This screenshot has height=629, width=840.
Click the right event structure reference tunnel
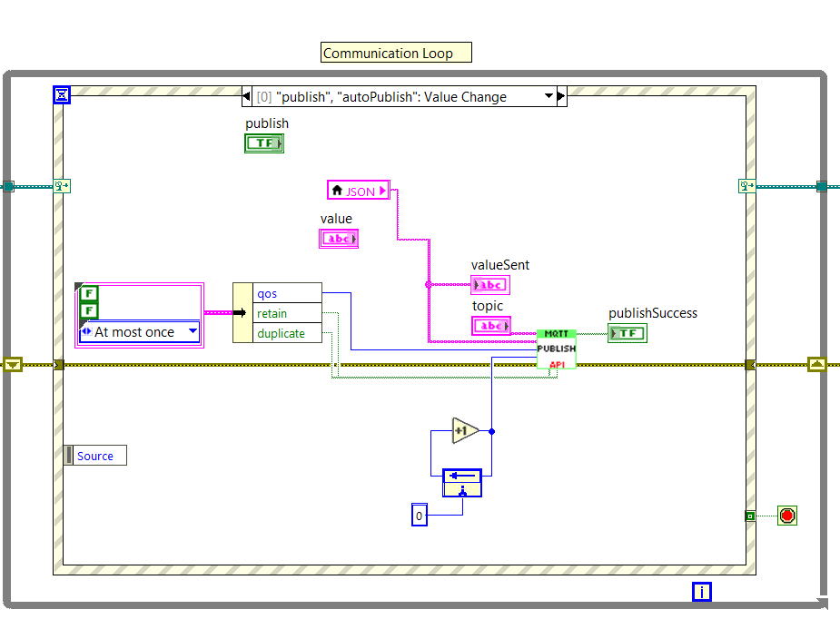(746, 186)
